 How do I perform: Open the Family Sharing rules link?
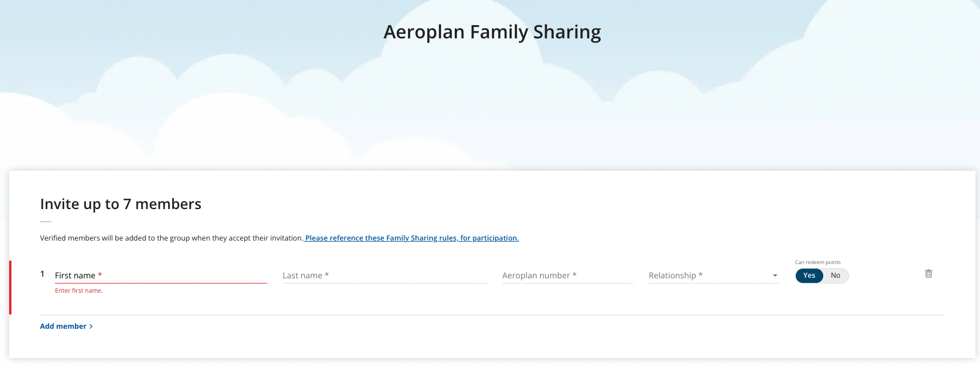(412, 238)
